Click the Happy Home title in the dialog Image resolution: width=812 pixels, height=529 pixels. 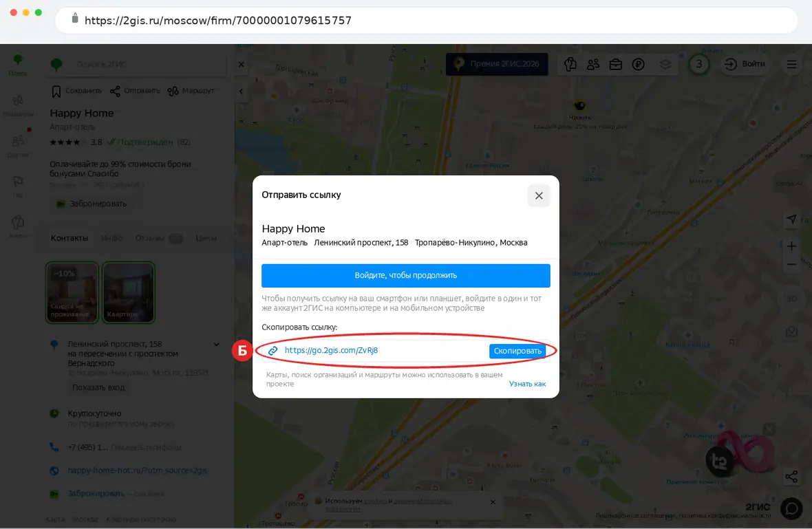coord(293,229)
